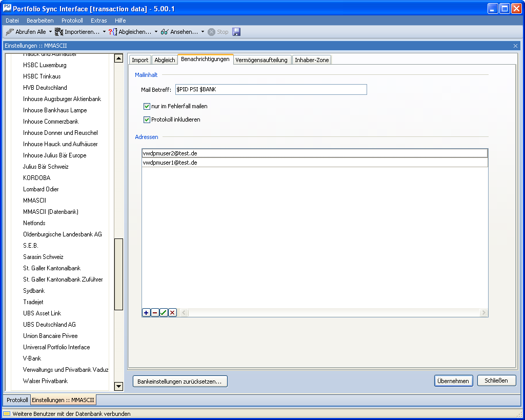Click the Ansehen glasses icon

click(165, 32)
